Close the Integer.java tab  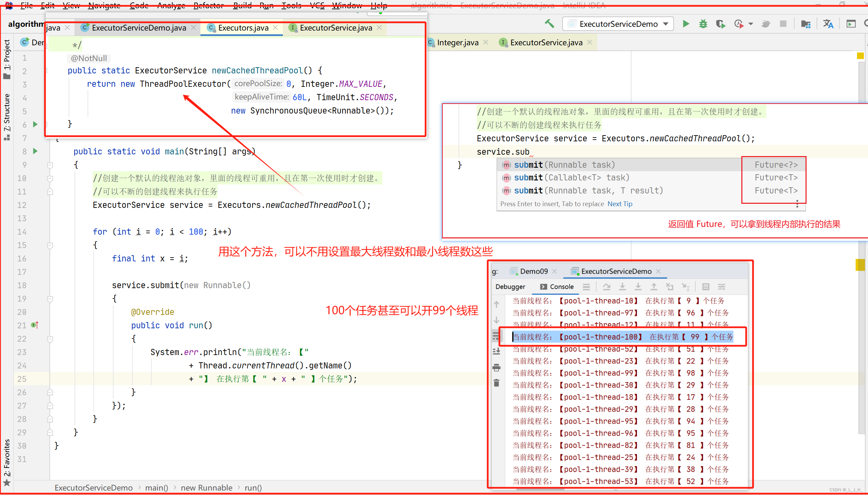486,43
